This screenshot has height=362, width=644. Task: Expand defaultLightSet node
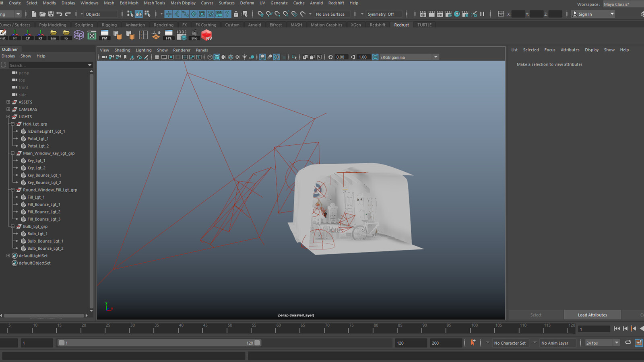pyautogui.click(x=8, y=255)
